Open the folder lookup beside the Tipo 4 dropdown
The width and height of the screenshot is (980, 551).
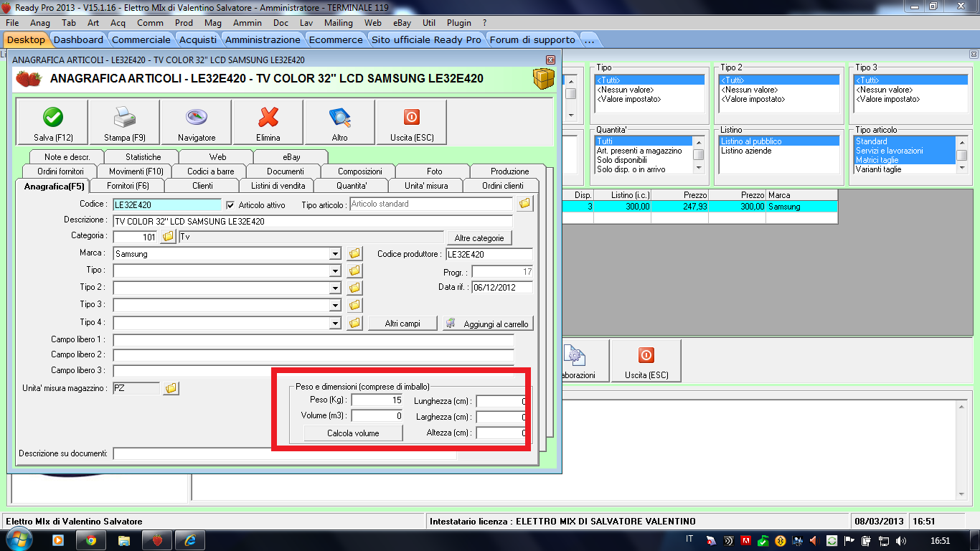pos(354,323)
